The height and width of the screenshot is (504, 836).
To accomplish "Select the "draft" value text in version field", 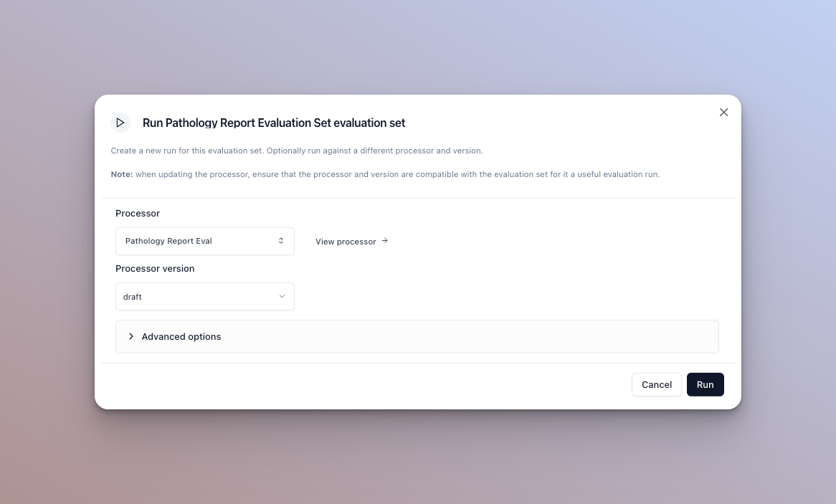I will (133, 297).
